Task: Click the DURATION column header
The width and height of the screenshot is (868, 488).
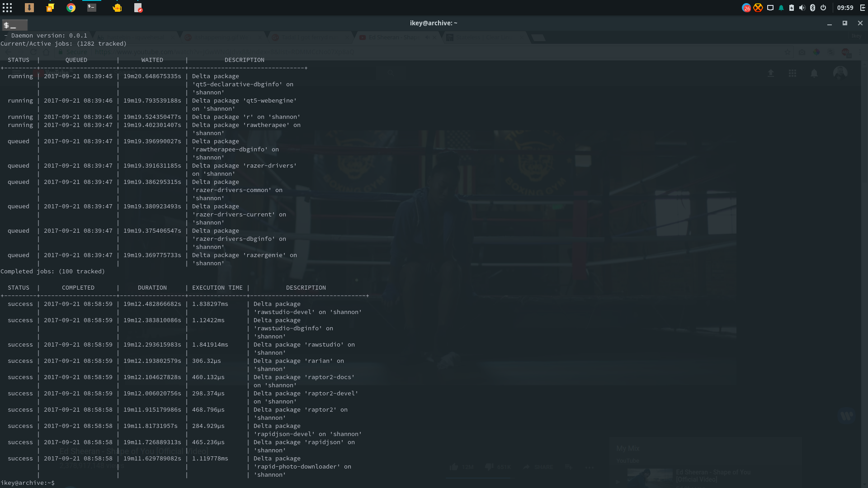Action: point(152,287)
